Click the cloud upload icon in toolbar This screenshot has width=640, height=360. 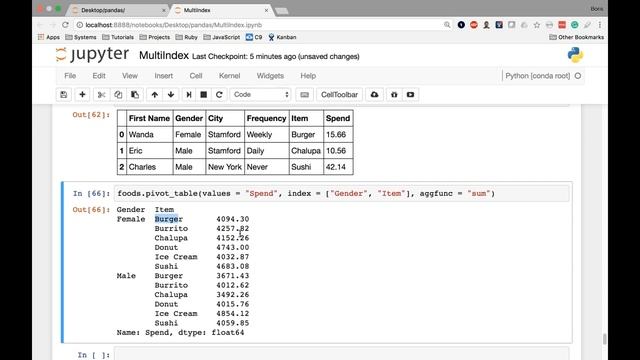pos(374,95)
